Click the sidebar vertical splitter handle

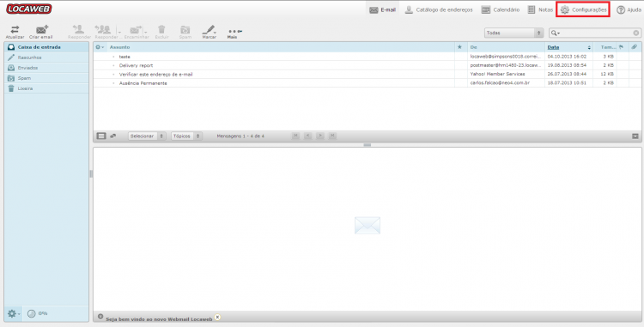pyautogui.click(x=91, y=174)
